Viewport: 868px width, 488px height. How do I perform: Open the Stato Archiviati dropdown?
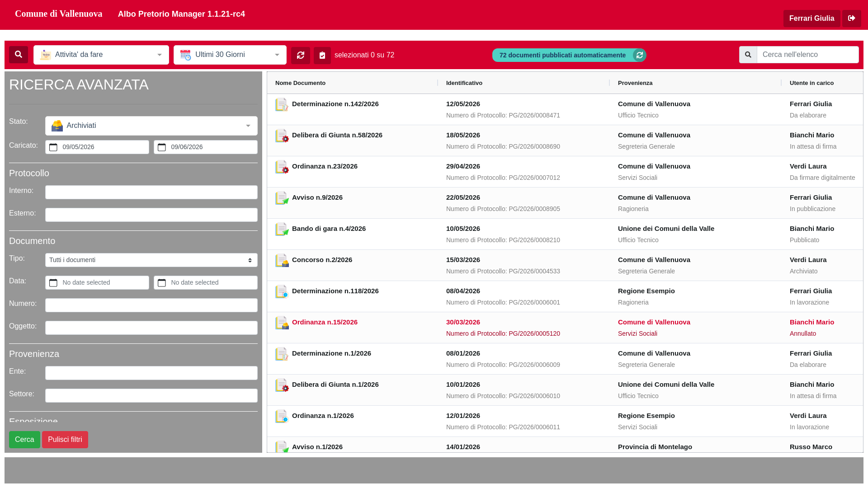(x=151, y=126)
